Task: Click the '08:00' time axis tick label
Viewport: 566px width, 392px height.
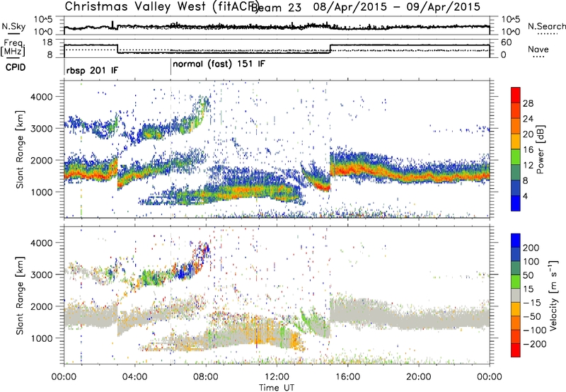Action: coord(206,376)
